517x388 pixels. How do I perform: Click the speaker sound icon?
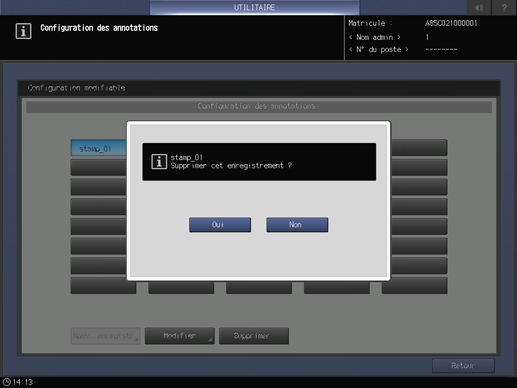(x=479, y=7)
